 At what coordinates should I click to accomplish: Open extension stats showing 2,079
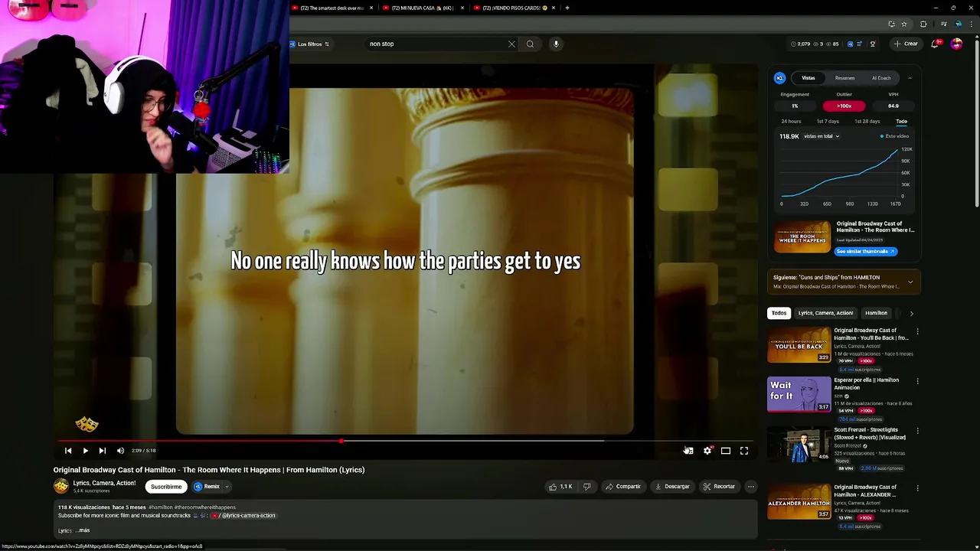point(800,44)
